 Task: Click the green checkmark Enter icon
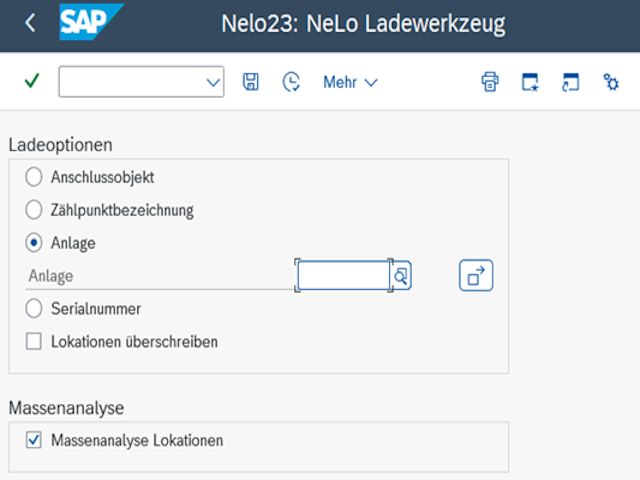click(31, 82)
